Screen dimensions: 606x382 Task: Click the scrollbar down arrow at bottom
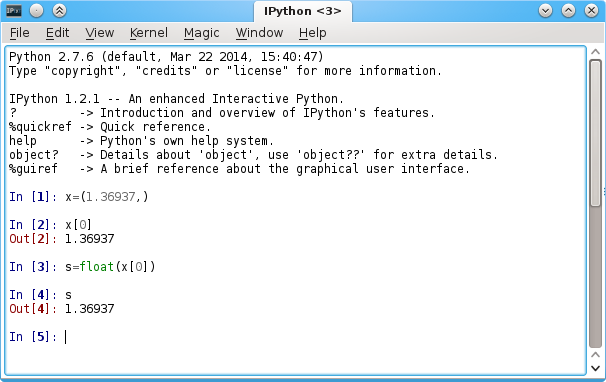click(x=596, y=368)
